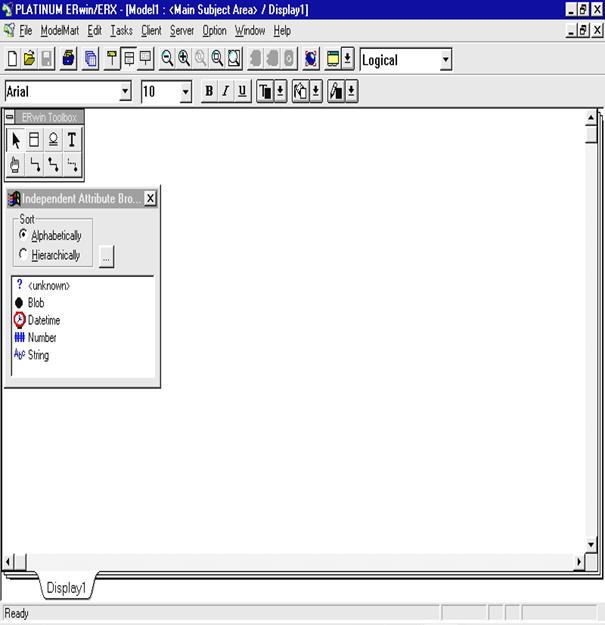The height and width of the screenshot is (625, 605).
Task: Select the hand attribute manipulation tool
Action: (16, 164)
